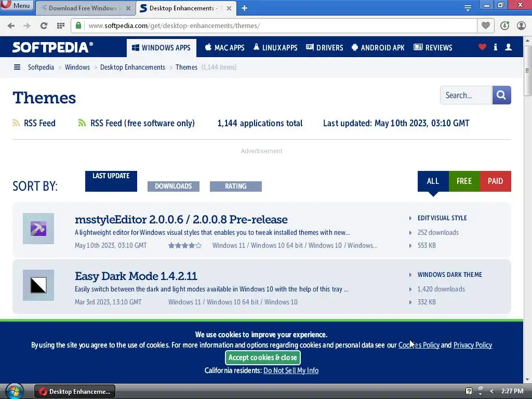
Task: Open the Drivers section
Action: [324, 48]
